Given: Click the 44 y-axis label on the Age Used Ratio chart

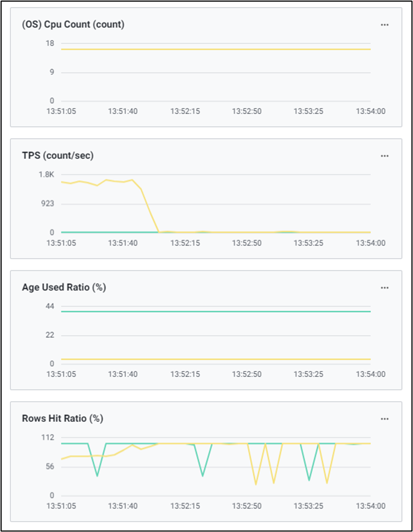Looking at the screenshot, I should pyautogui.click(x=50, y=306).
